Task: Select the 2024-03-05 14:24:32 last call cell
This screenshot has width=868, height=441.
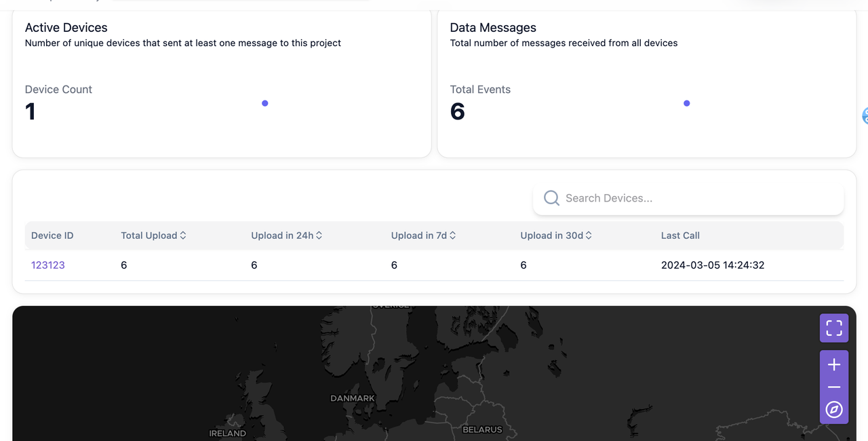Action: pos(713,265)
